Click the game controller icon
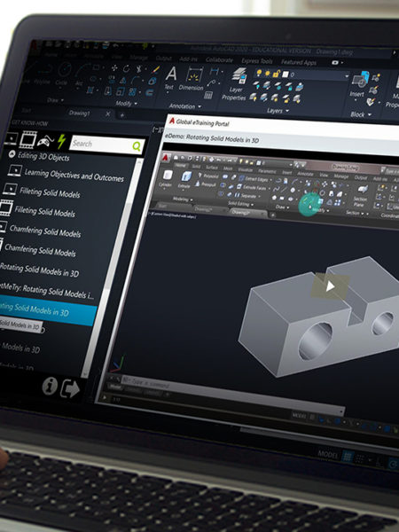 45,140
